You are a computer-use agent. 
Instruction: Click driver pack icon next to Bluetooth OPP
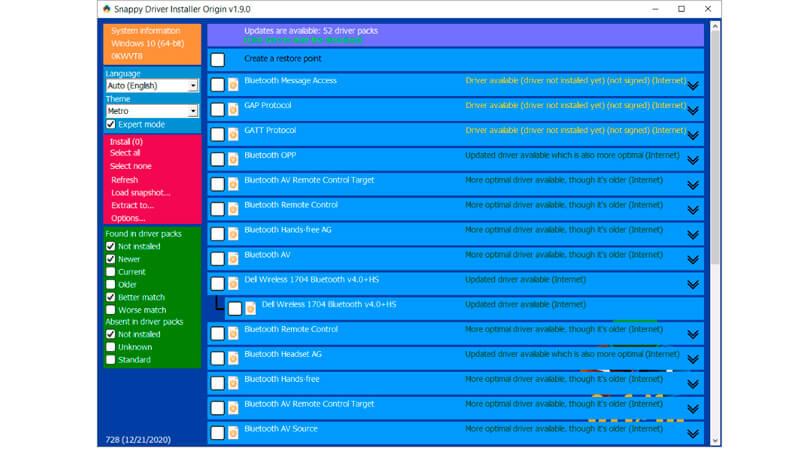pyautogui.click(x=233, y=159)
